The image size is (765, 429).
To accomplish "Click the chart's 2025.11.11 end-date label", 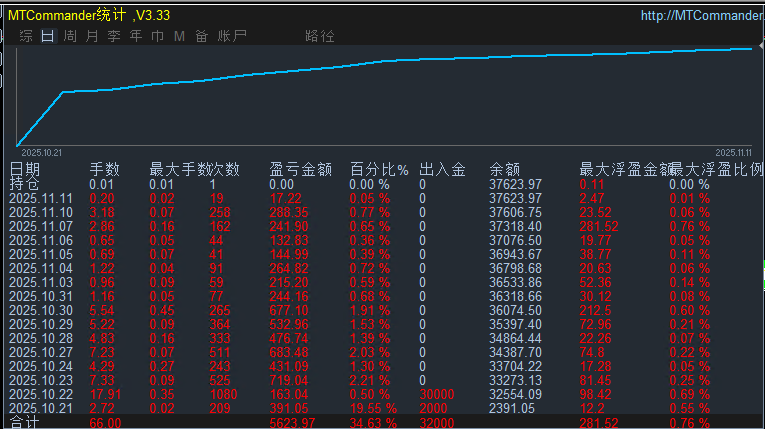I will (733, 153).
